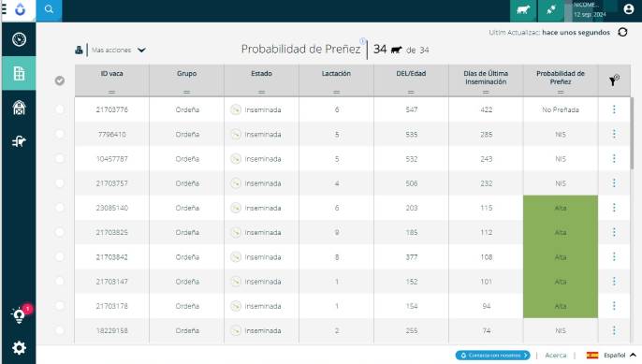Click the Contacta con nosotros button
642x364 pixels.
click(x=493, y=355)
